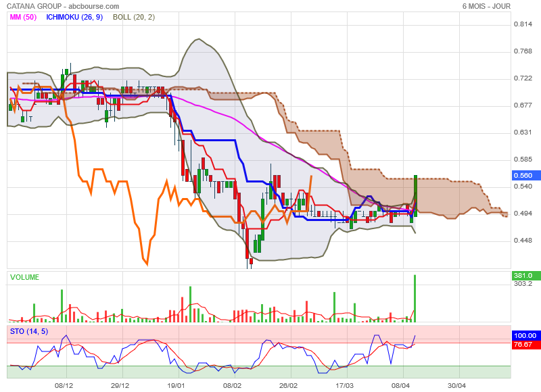Click the 08/12 date axis label
The height and width of the screenshot is (392, 541).
pos(64,385)
